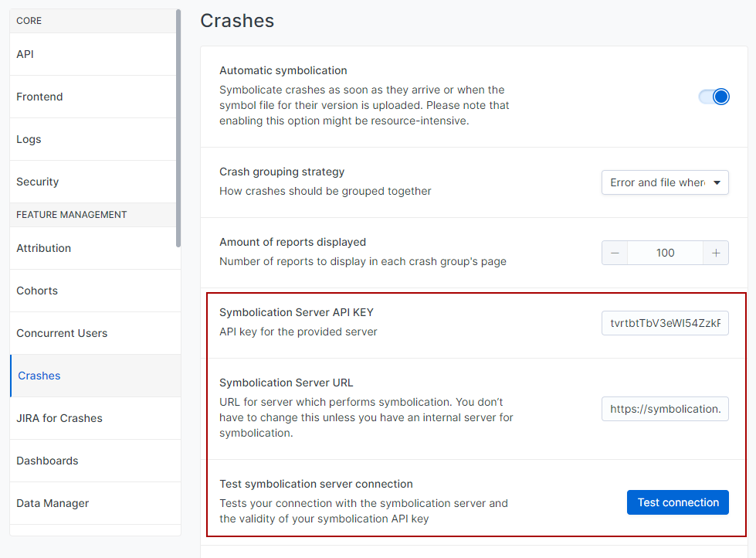Increase amount of reports with plus button
The width and height of the screenshot is (756, 558).
(x=716, y=253)
